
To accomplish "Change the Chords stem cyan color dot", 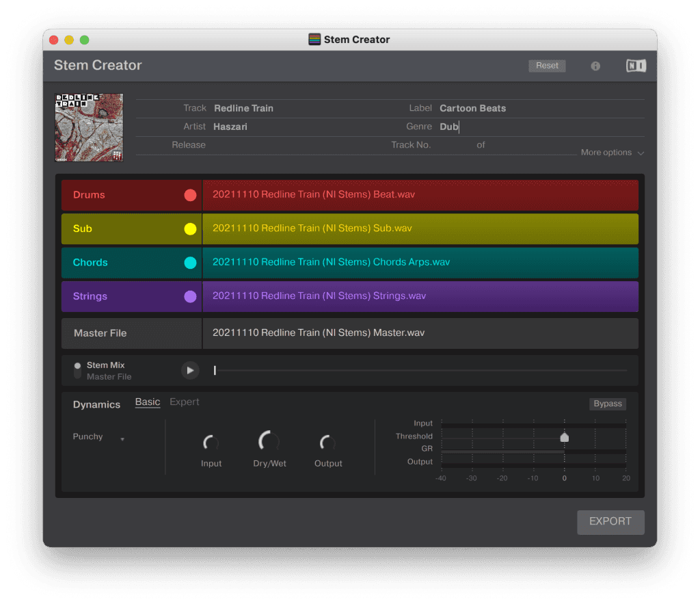I will pyautogui.click(x=190, y=263).
